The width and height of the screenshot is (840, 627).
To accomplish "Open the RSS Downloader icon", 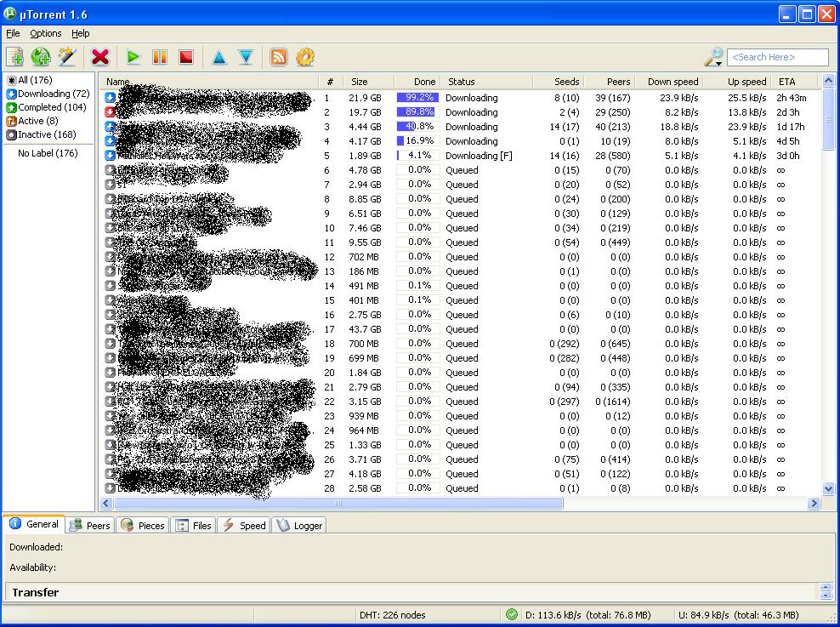I will click(x=279, y=57).
